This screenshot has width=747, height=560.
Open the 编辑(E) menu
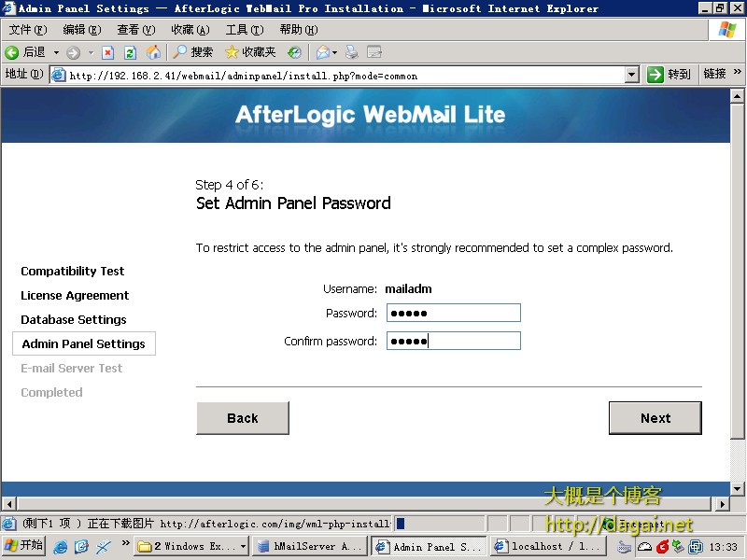[82, 30]
